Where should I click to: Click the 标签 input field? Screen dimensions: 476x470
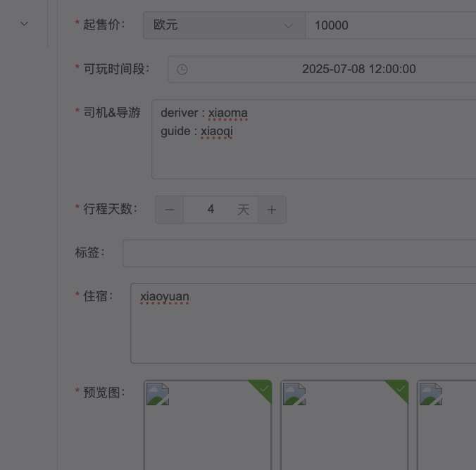click(299, 253)
